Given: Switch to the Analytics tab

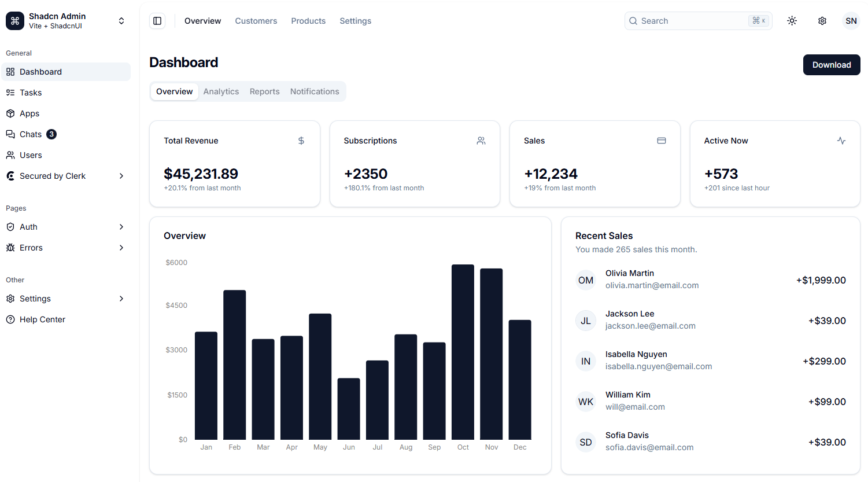Looking at the screenshot, I should coord(221,91).
